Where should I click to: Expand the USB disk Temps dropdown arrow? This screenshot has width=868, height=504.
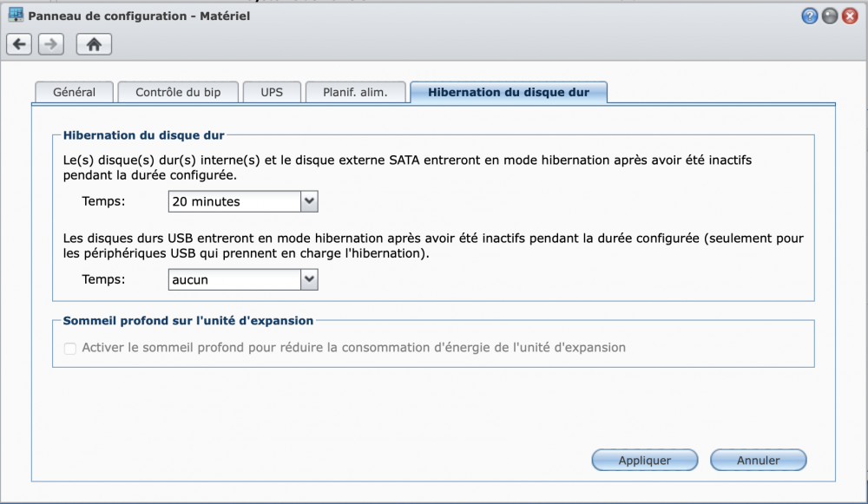coord(310,279)
